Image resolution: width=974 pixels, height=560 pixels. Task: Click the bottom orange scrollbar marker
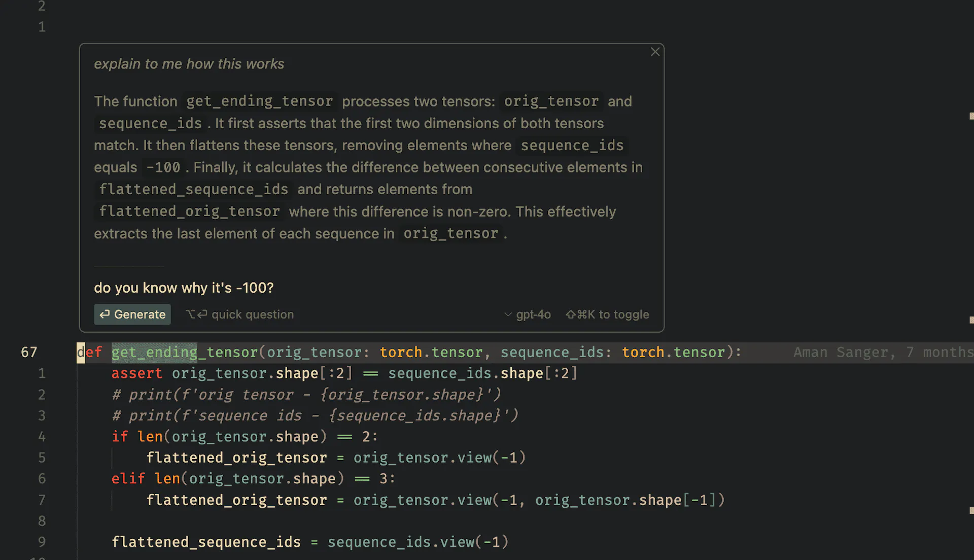point(971,511)
